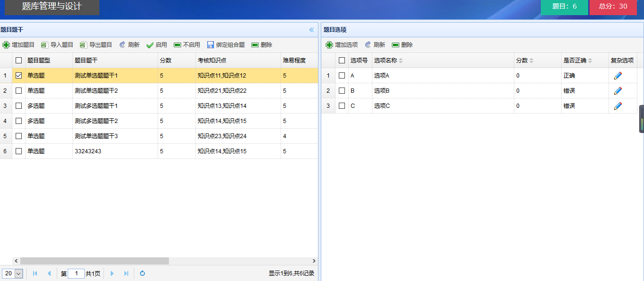Click the horizontal scrollbar of question grid
This screenshot has height=281, width=644.
pos(95,261)
